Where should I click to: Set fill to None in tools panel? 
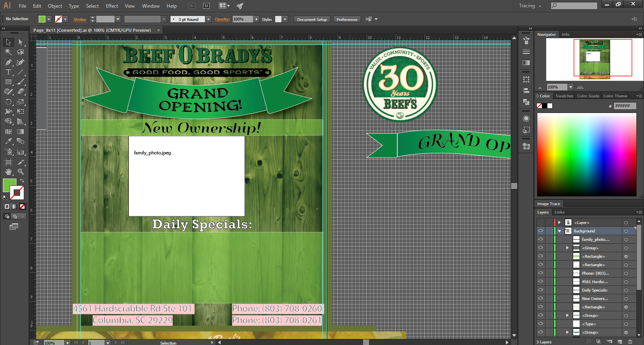coord(23,206)
